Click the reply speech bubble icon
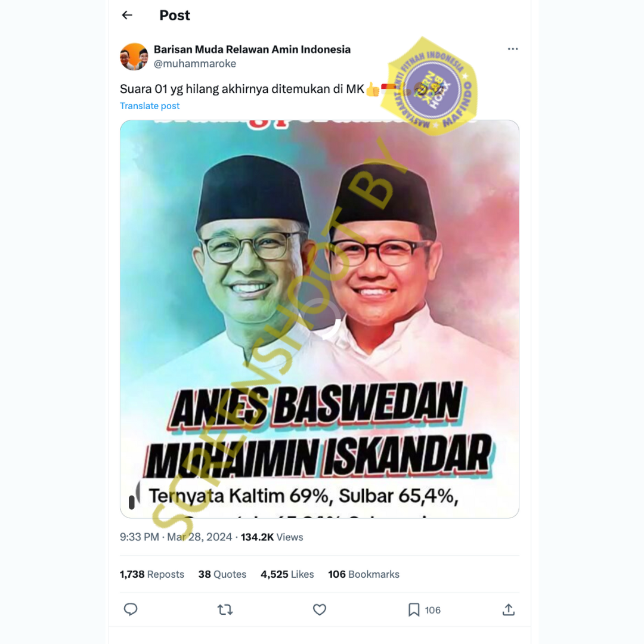The width and height of the screenshot is (644, 644). tap(131, 609)
